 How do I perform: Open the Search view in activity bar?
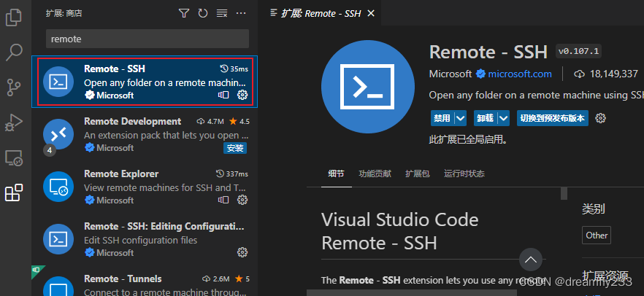click(x=14, y=52)
